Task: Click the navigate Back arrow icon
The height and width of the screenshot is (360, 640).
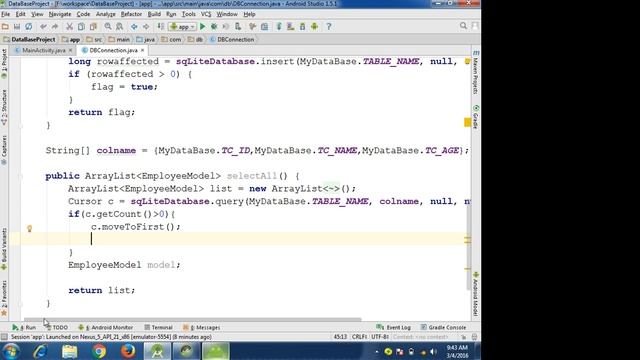Action: coord(134,27)
